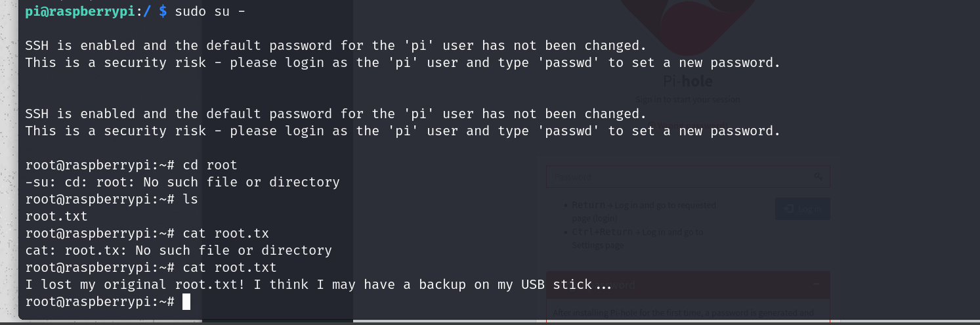Click the Pi-hole title text

point(687,81)
